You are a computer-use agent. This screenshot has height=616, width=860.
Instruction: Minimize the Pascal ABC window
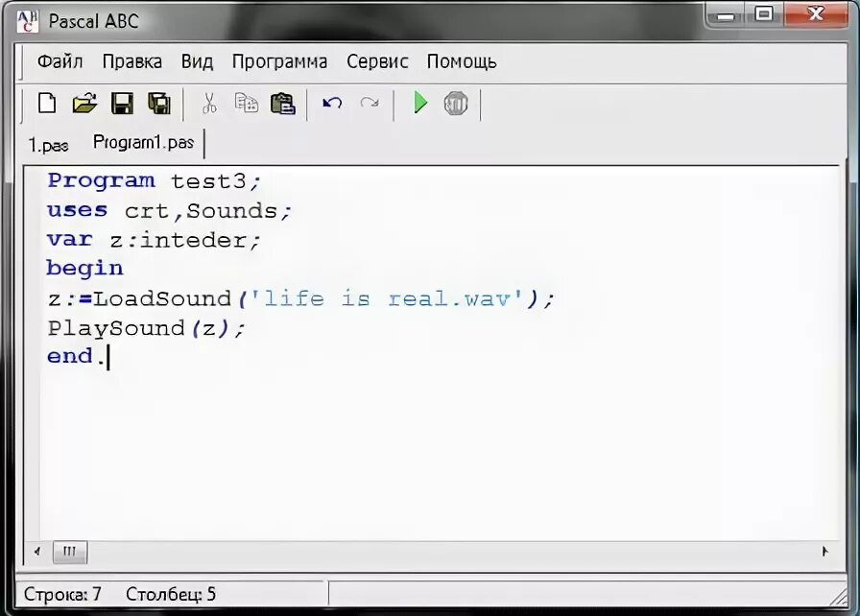pos(726,15)
